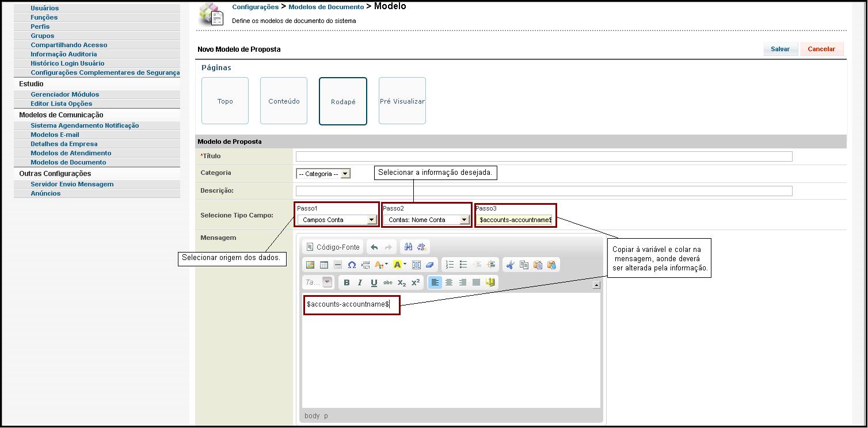Screen dimensions: 868x428
Task: Open the text color picker
Action: click(x=380, y=265)
